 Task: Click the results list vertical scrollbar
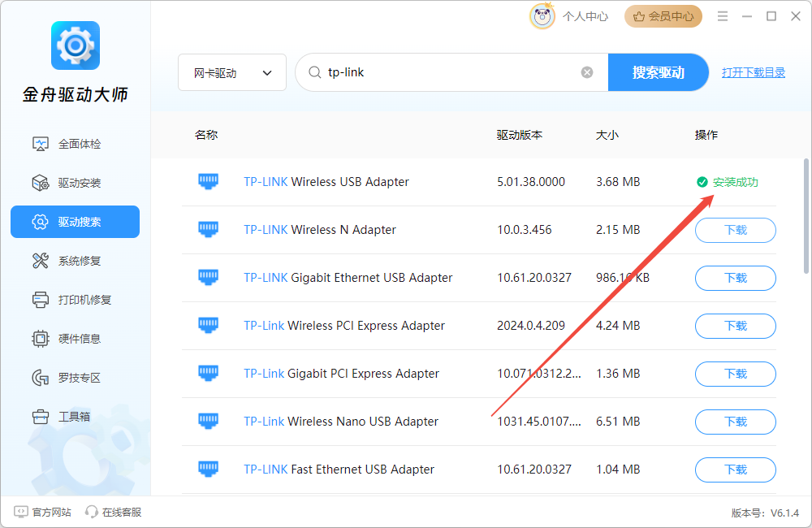tap(806, 216)
